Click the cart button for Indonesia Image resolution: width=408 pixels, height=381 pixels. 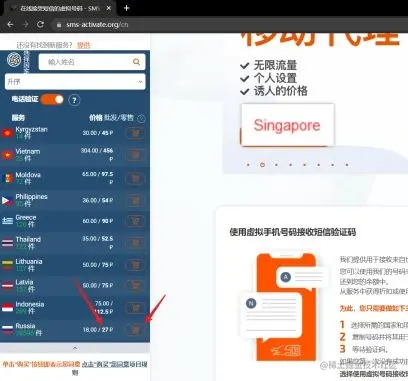point(135,308)
